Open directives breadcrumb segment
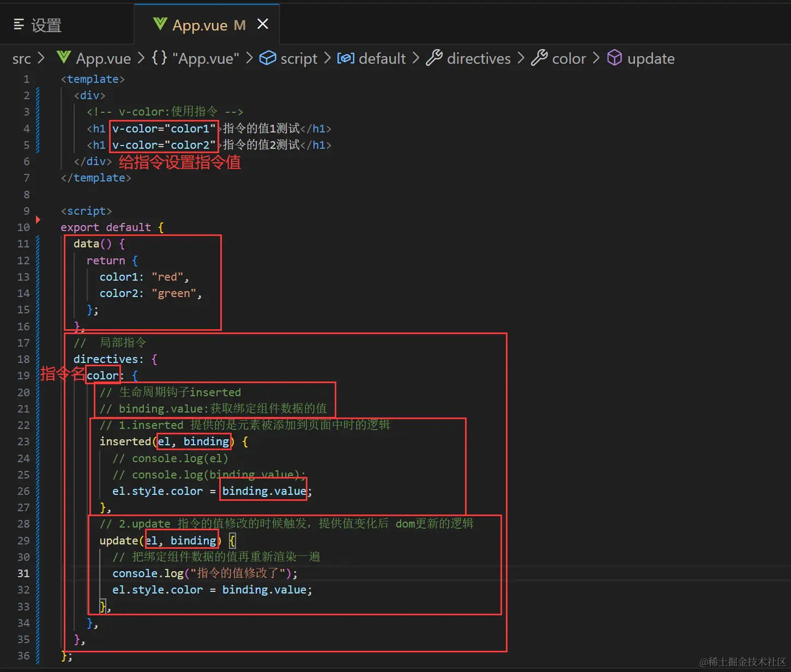Image resolution: width=791 pixels, height=672 pixels. [x=479, y=59]
